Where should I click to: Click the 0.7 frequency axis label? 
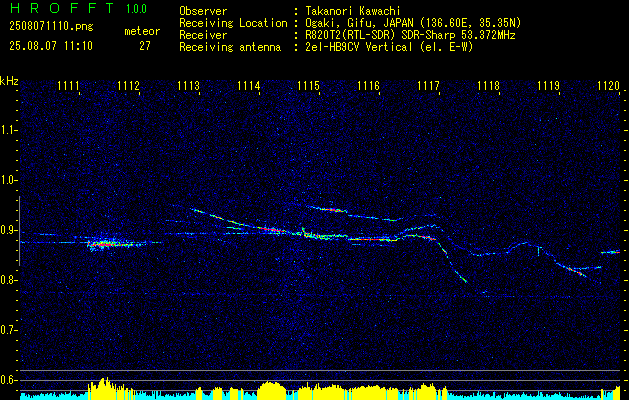click(7, 330)
